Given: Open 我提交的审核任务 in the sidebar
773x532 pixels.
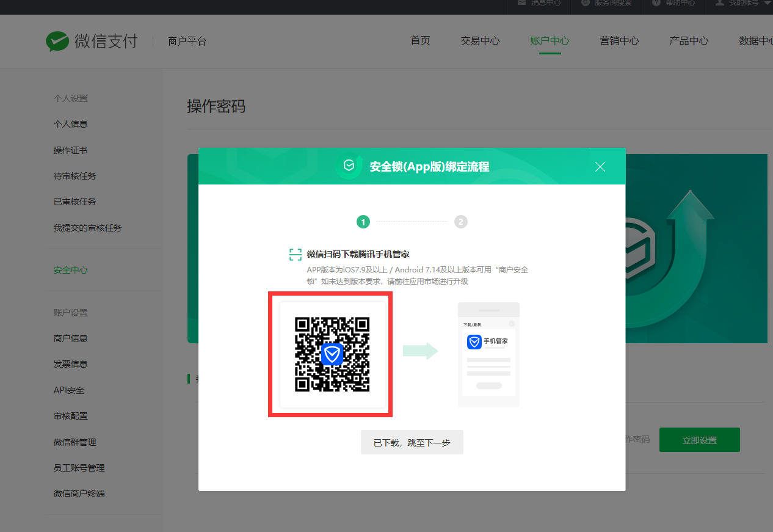Looking at the screenshot, I should (x=87, y=228).
